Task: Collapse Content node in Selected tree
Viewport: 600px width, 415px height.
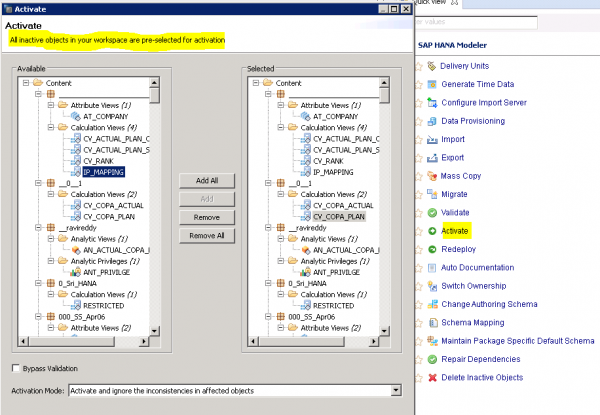Action: pos(256,83)
